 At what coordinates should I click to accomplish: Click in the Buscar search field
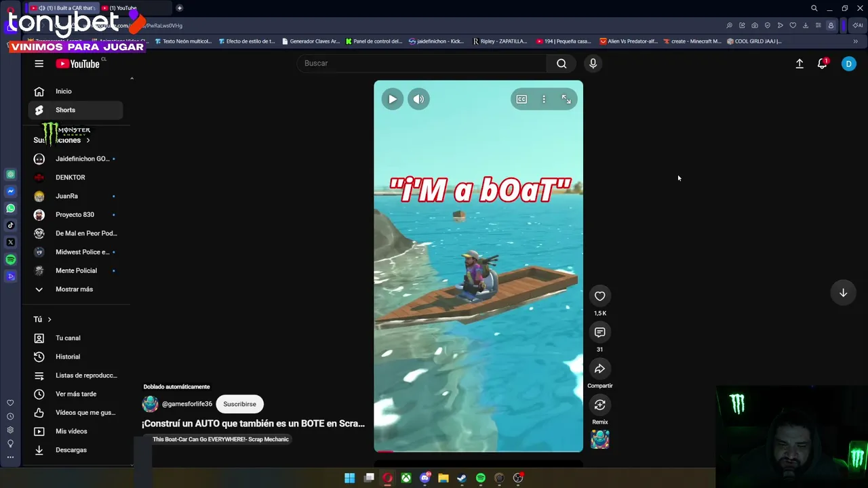point(422,64)
